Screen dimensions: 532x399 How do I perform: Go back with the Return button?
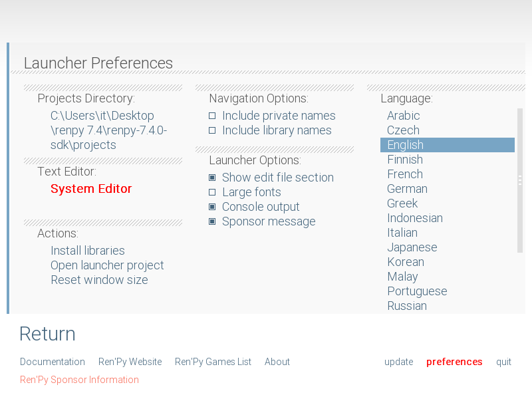47,334
